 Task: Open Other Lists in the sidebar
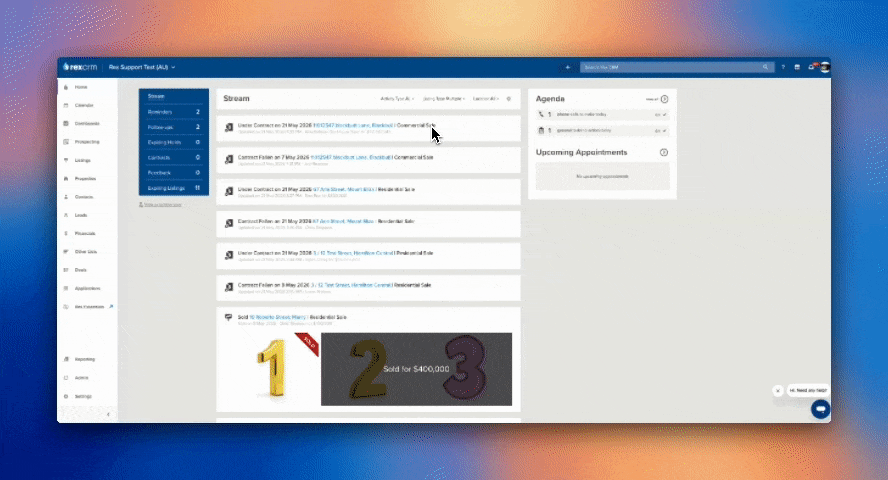pyautogui.click(x=86, y=251)
